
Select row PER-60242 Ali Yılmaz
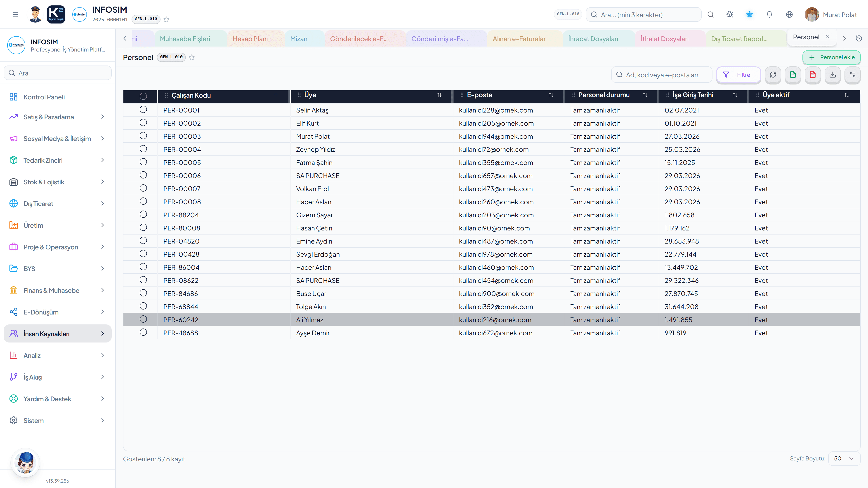click(143, 319)
